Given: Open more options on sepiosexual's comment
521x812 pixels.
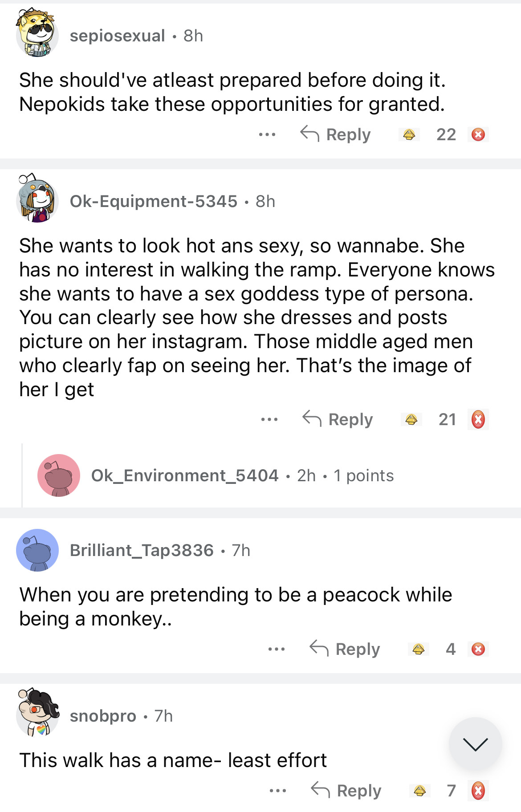Looking at the screenshot, I should coord(267,134).
